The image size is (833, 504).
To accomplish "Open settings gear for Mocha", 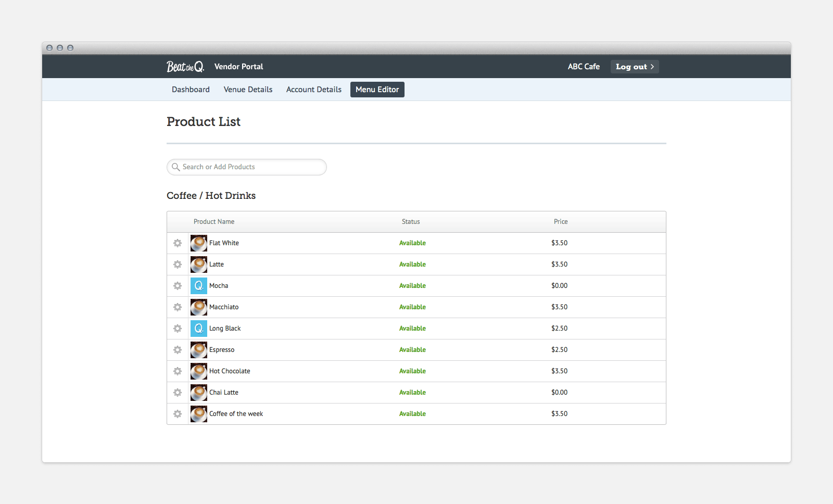I will 178,285.
